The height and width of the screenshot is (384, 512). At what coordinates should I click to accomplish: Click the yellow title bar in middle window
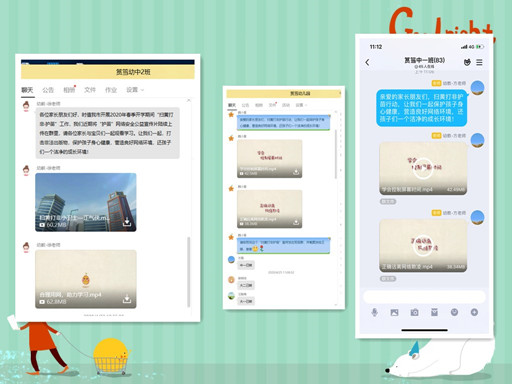click(x=284, y=93)
